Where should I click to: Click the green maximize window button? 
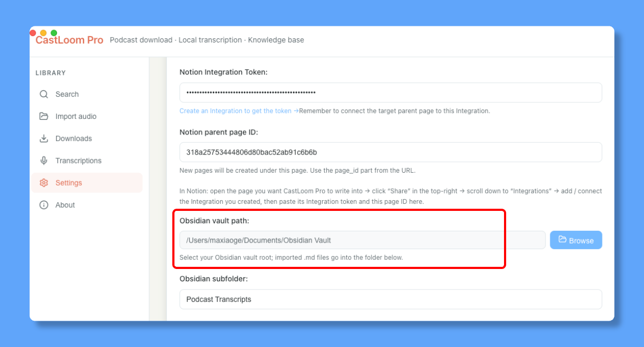(x=54, y=33)
